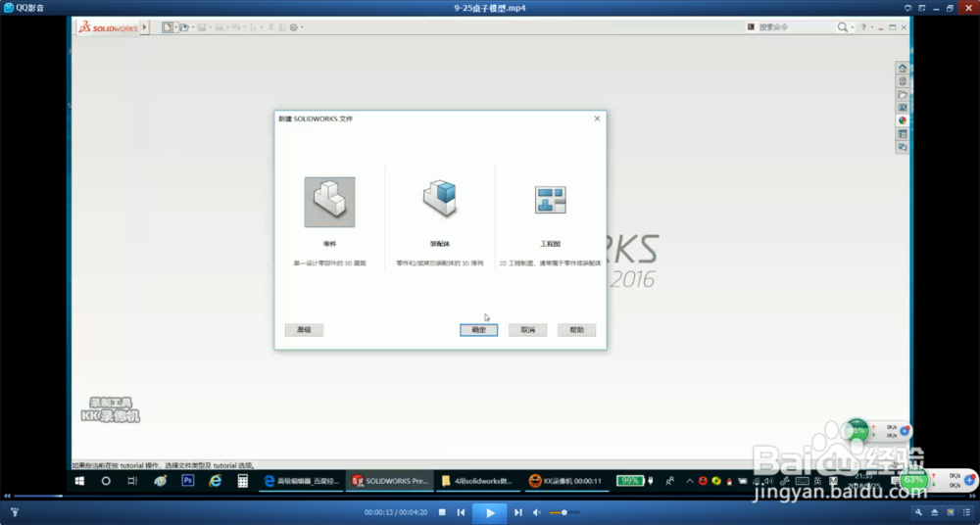
Task: Switch to SOLIDWORKS Premium taskbar item
Action: (x=389, y=481)
